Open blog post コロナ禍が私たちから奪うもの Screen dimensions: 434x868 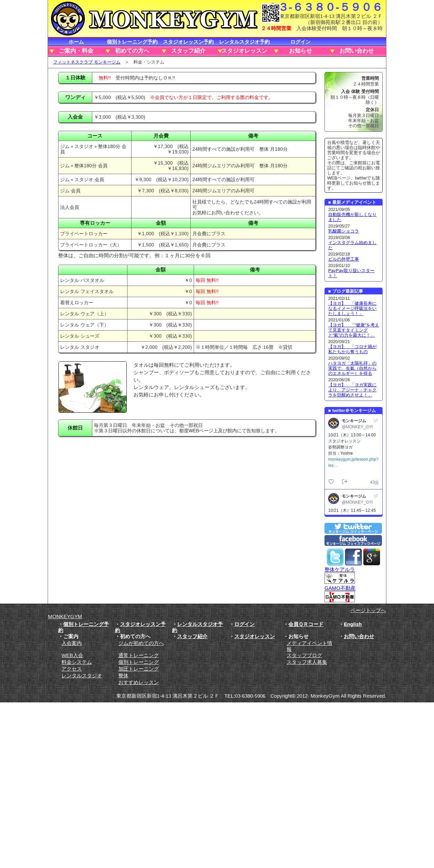[x=352, y=349]
